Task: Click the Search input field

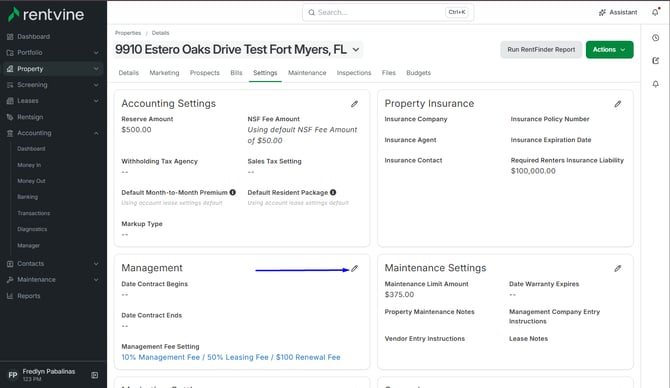Action: 388,12
